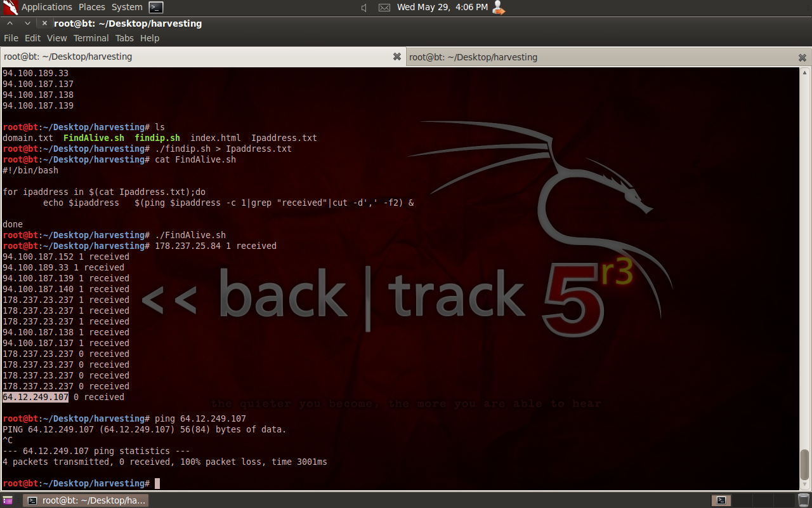Open the user session icon beside clock
Viewport: 812px width, 508px height.
coord(499,8)
